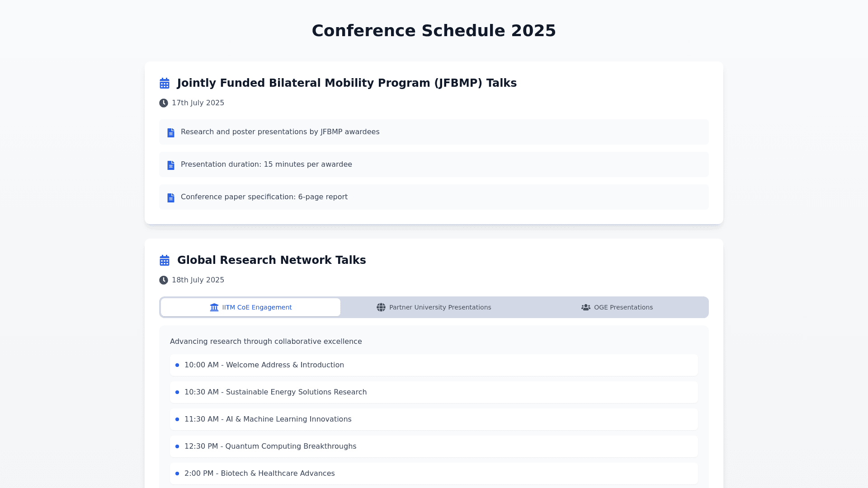Click the clock icon next to 18th July
Image resolution: width=868 pixels, height=488 pixels.
pyautogui.click(x=164, y=280)
